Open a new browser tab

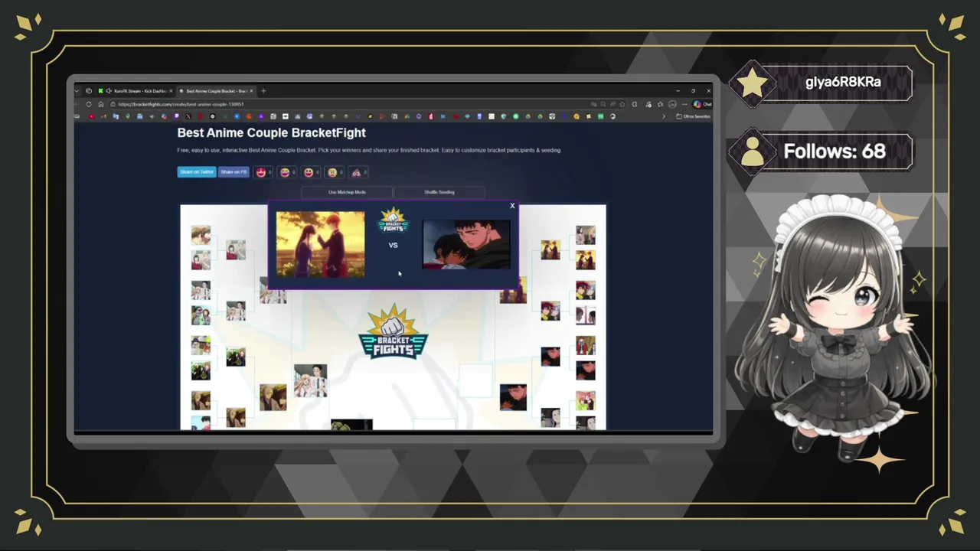263,91
